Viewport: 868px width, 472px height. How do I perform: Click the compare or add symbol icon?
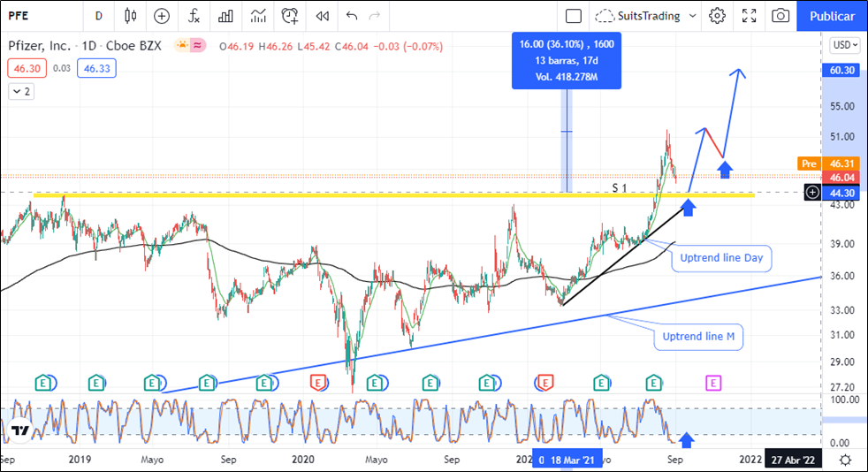[162, 15]
